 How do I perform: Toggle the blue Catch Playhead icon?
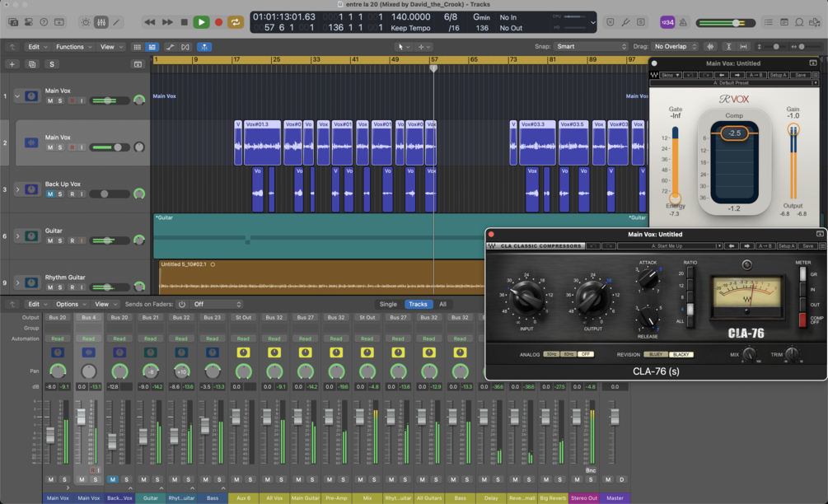click(x=204, y=47)
